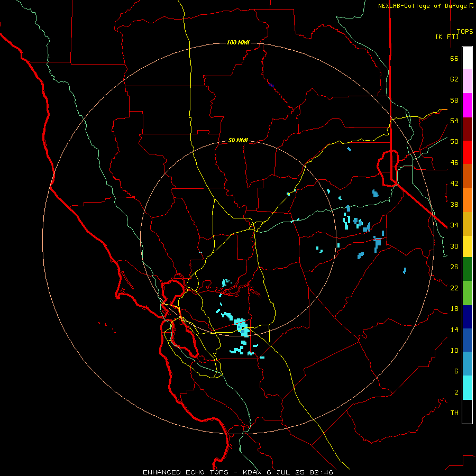Click the legend value 58

click(x=454, y=100)
